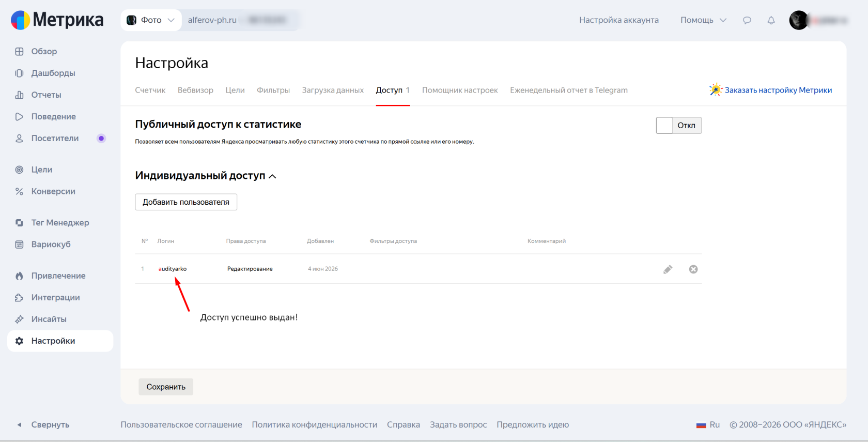Screen dimensions: 868x442
Task: Click the Настройки gear icon
Action: coord(19,341)
